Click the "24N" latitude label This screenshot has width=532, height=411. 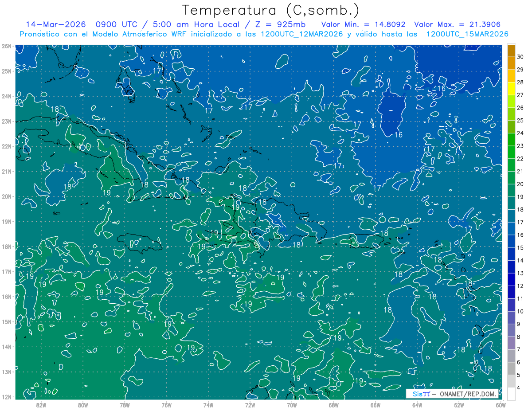click(x=6, y=96)
